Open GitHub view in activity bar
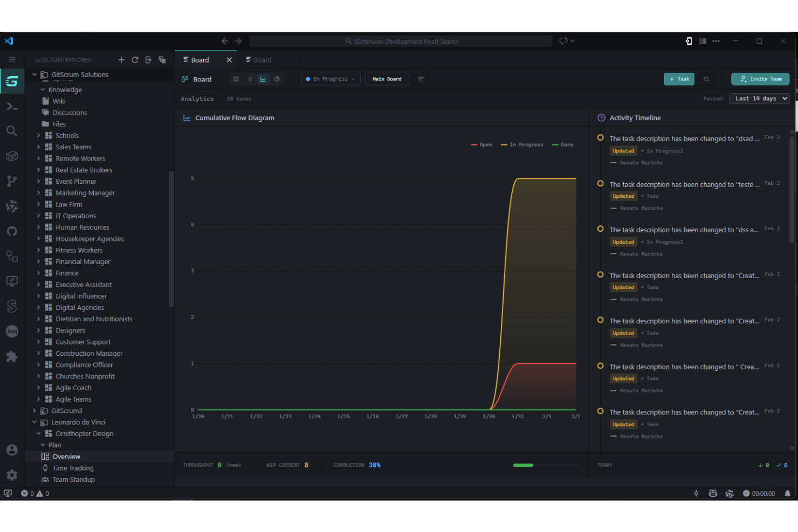 12,231
